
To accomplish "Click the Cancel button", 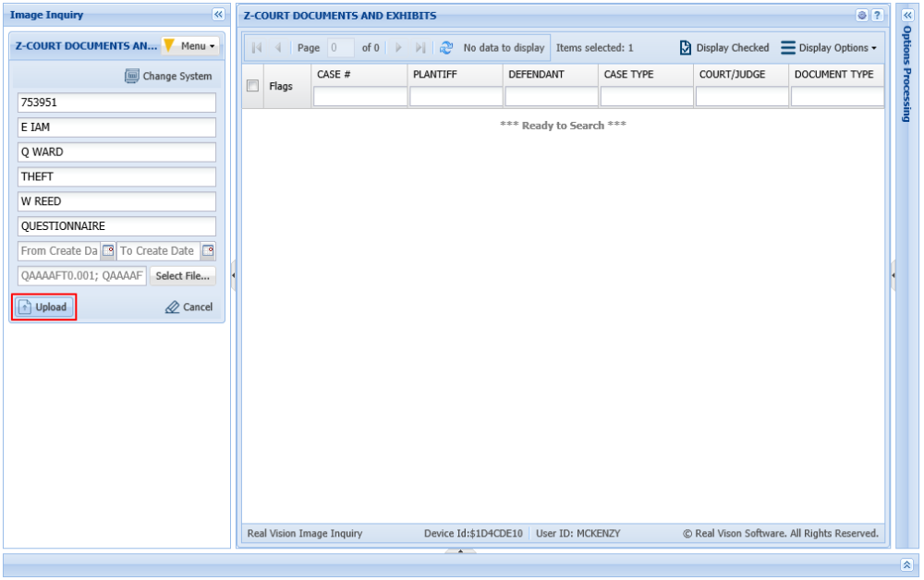I will coord(189,307).
